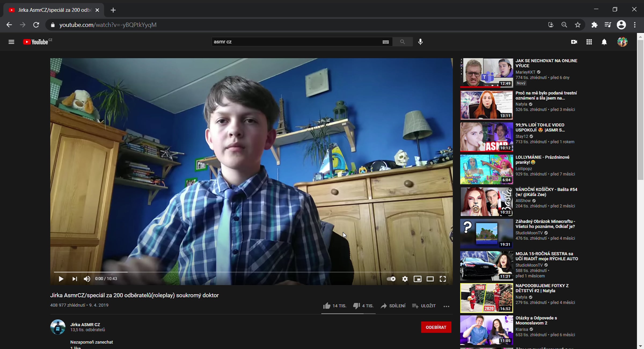Open the YouTube apps grid icon
This screenshot has height=349, width=644.
[589, 42]
